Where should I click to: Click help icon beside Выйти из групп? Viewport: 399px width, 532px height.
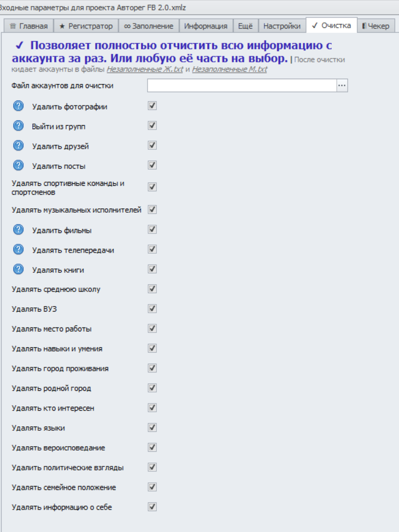pyautogui.click(x=19, y=126)
